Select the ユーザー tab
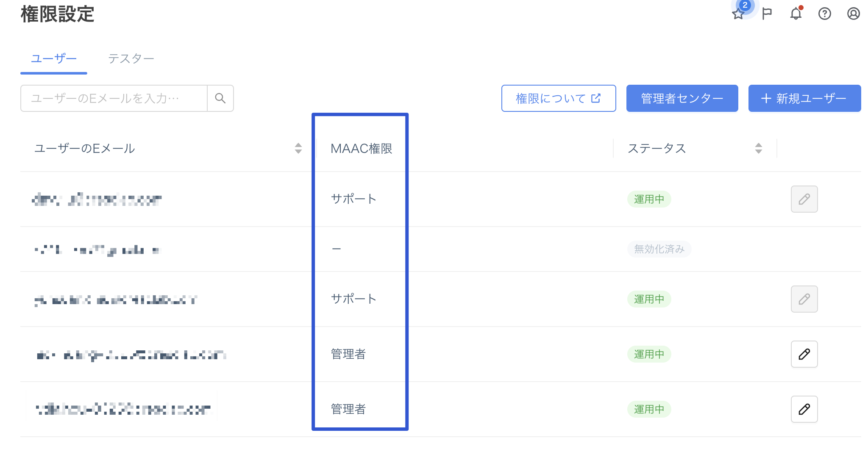 point(54,58)
